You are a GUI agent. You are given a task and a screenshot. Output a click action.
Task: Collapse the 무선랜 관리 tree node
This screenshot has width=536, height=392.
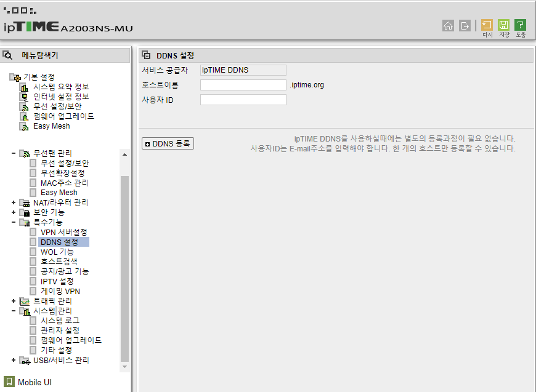pos(14,153)
